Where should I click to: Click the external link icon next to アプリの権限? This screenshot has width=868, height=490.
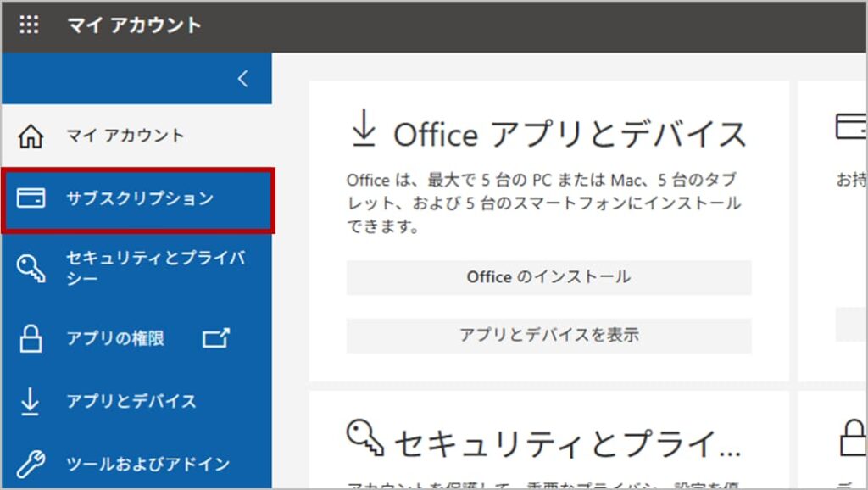[x=216, y=338]
